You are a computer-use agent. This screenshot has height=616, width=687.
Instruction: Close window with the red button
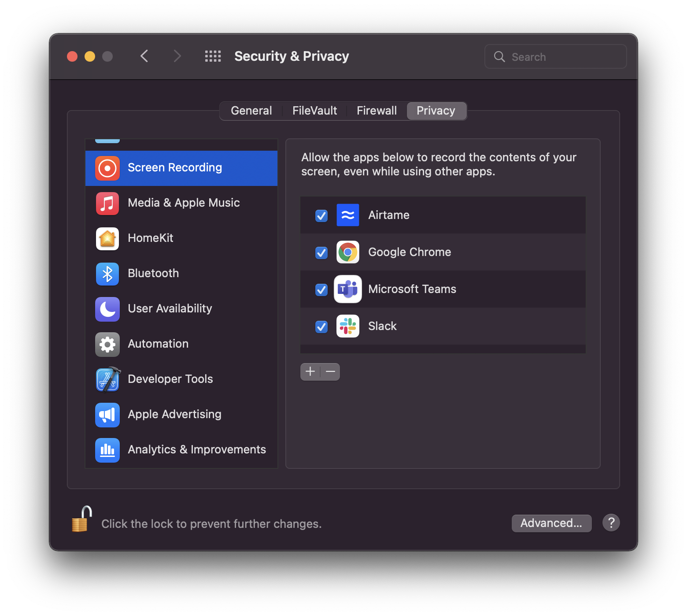click(x=72, y=56)
